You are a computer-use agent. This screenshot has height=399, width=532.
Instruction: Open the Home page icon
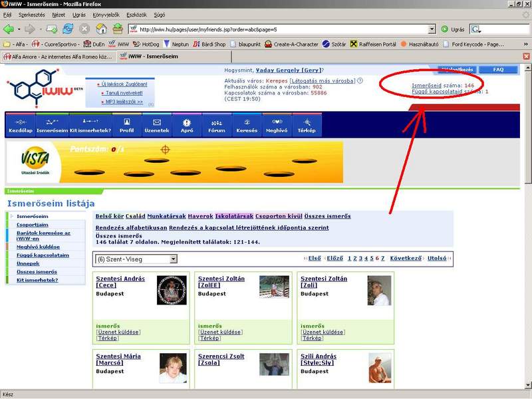101,29
